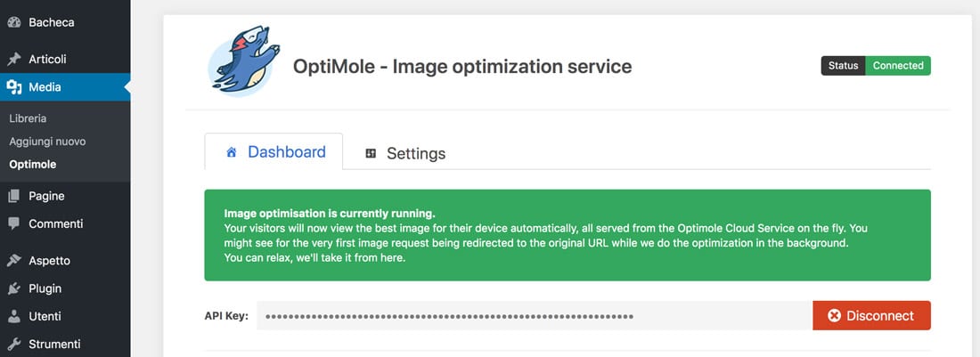The width and height of the screenshot is (980, 357).
Task: Click the 'You can relax, we'll take it from here.' line
Action: point(315,258)
